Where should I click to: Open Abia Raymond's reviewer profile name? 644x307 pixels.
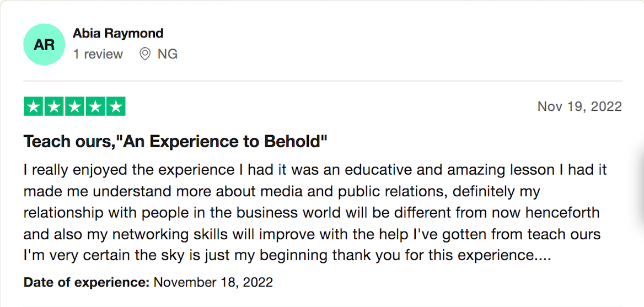pyautogui.click(x=118, y=33)
